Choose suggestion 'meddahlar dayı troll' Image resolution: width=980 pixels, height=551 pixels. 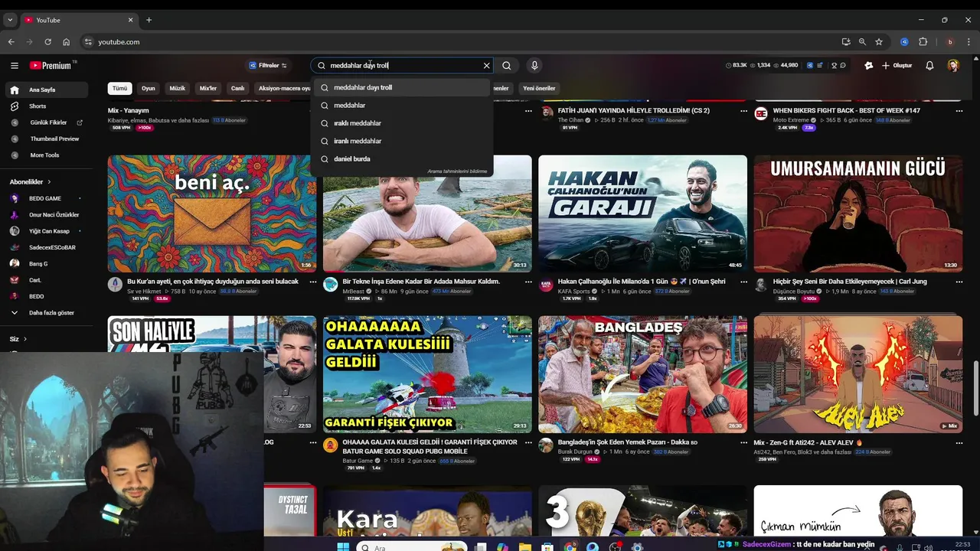[x=402, y=87]
